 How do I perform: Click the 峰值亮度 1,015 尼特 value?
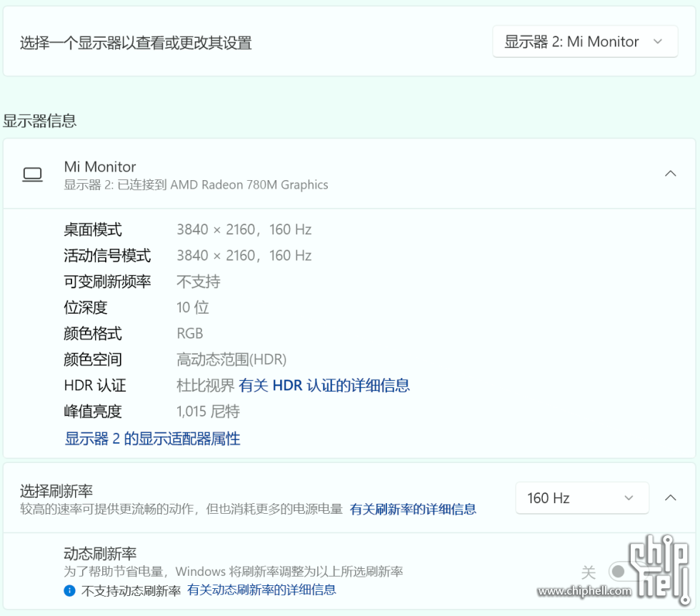pos(208,412)
